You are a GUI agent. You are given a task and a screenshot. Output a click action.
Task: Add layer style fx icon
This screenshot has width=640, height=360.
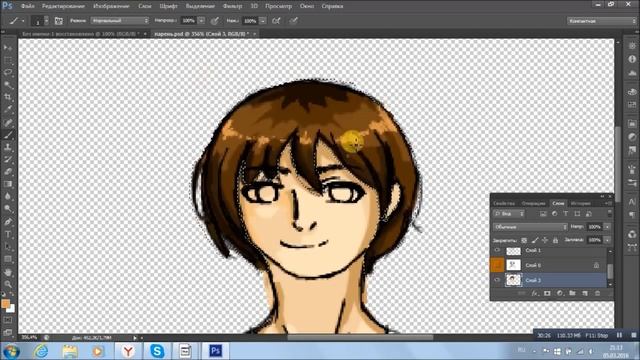(534, 293)
